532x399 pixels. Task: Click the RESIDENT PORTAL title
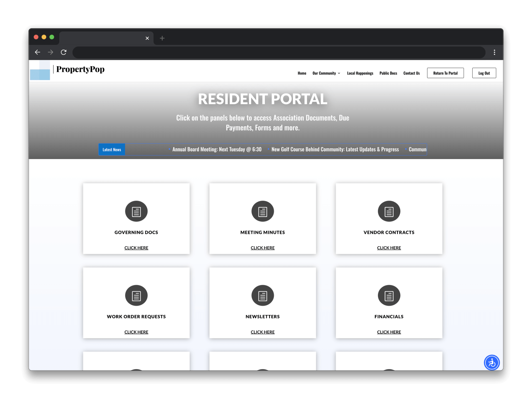[263, 99]
